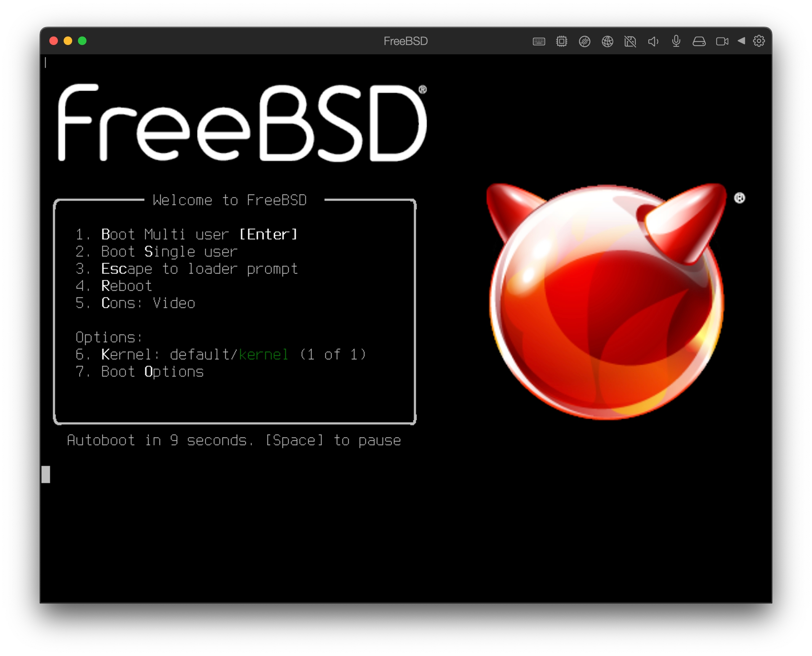Click 'Autoboot in 9 seconds' message

coord(234,441)
